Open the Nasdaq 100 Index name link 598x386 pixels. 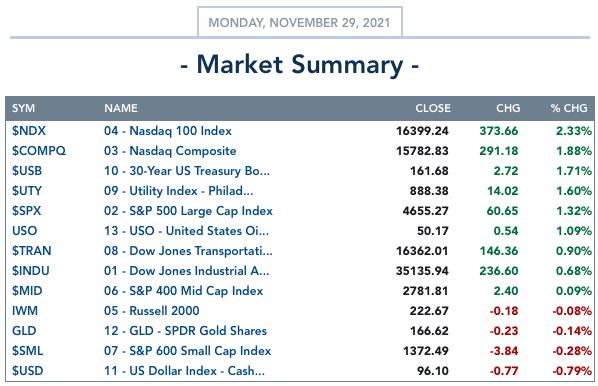(x=168, y=131)
